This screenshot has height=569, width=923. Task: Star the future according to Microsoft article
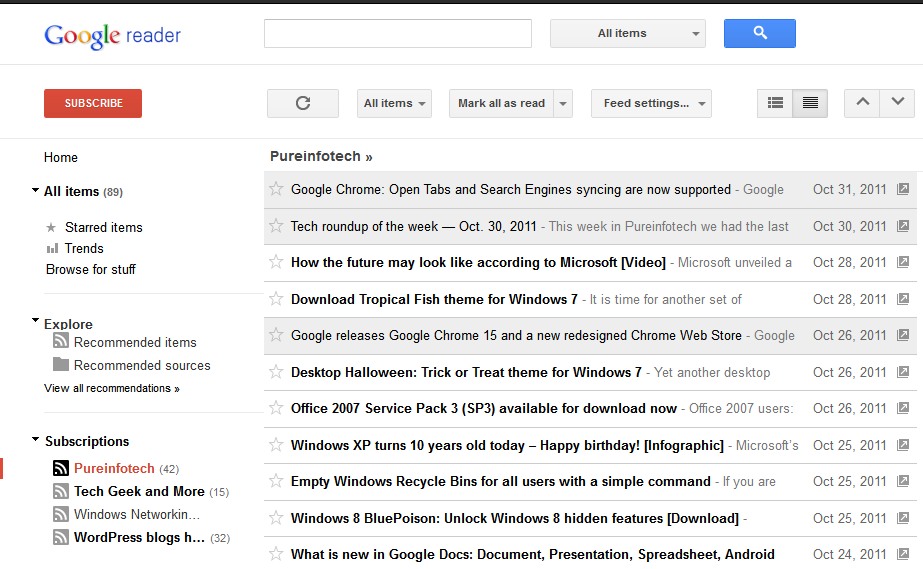(x=276, y=261)
